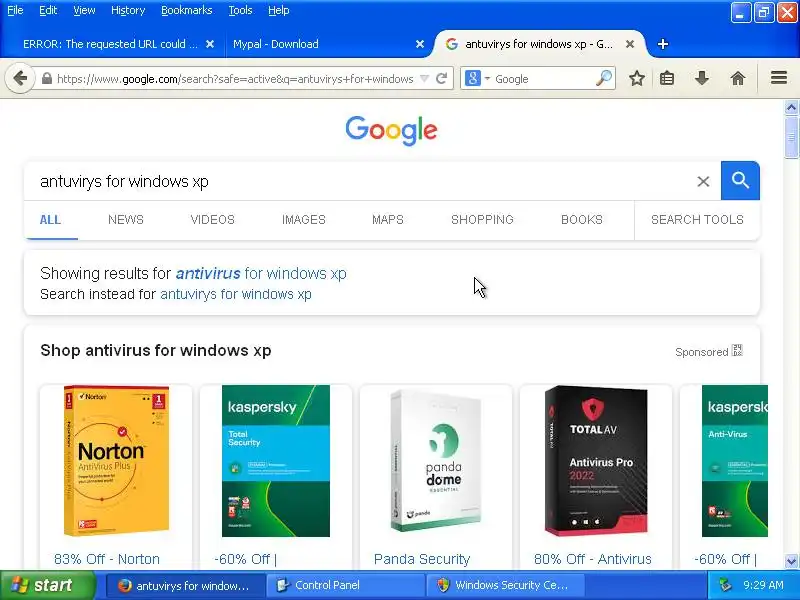Open the File menu
The height and width of the screenshot is (600, 800).
pyautogui.click(x=15, y=10)
